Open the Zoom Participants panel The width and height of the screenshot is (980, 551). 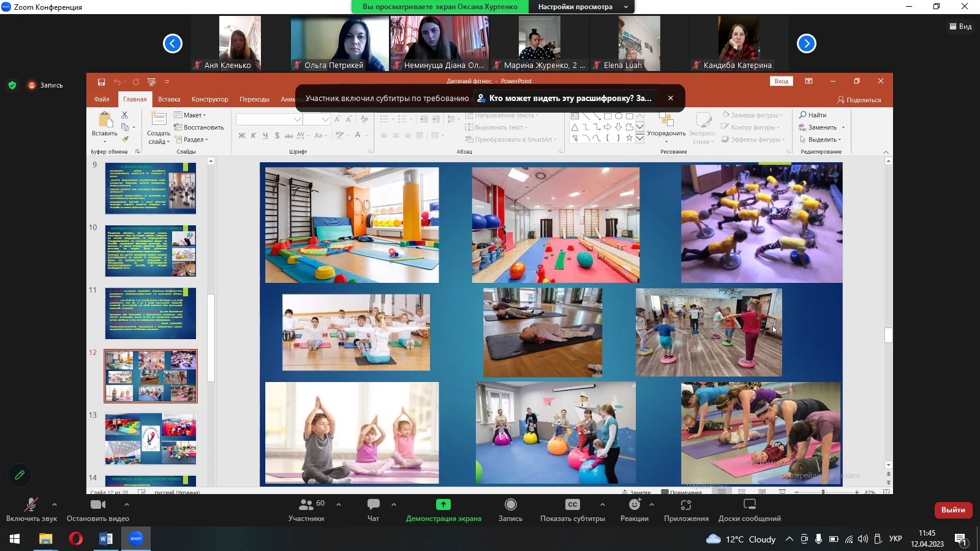[306, 509]
